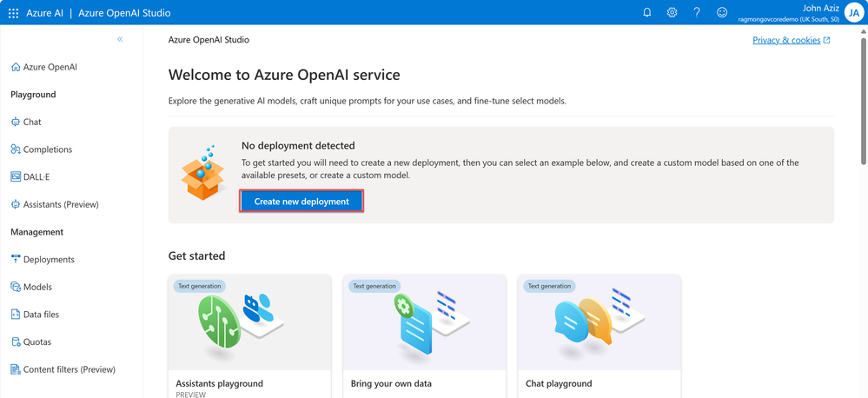868x398 pixels.
Task: Click the feedback smiley icon
Action: coord(722,13)
